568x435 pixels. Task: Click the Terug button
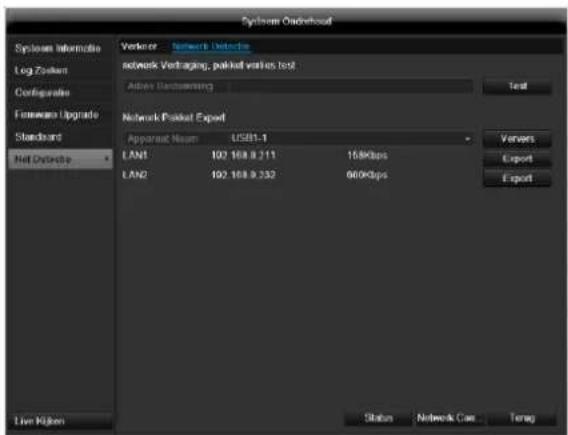(x=522, y=418)
